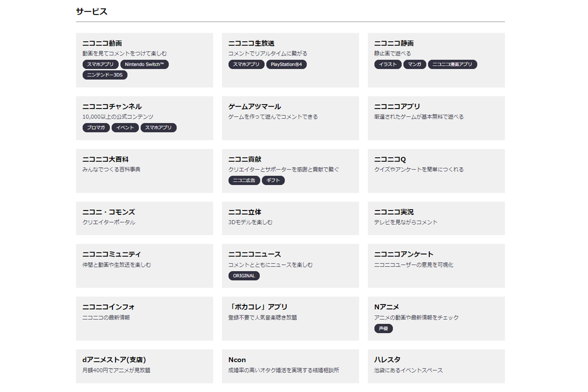The height and width of the screenshot is (392, 588).
Task: Select the イラスト tag under ニコニコ静画
Action: click(x=388, y=64)
